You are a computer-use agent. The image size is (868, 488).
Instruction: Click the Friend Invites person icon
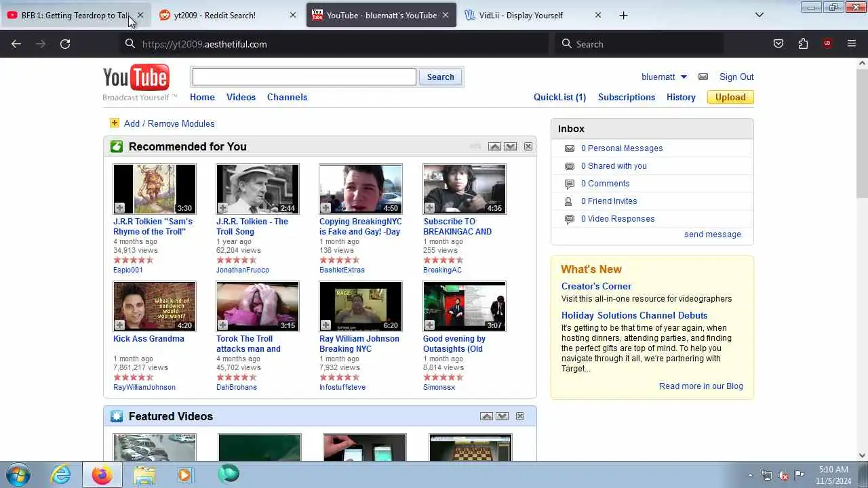coord(569,201)
